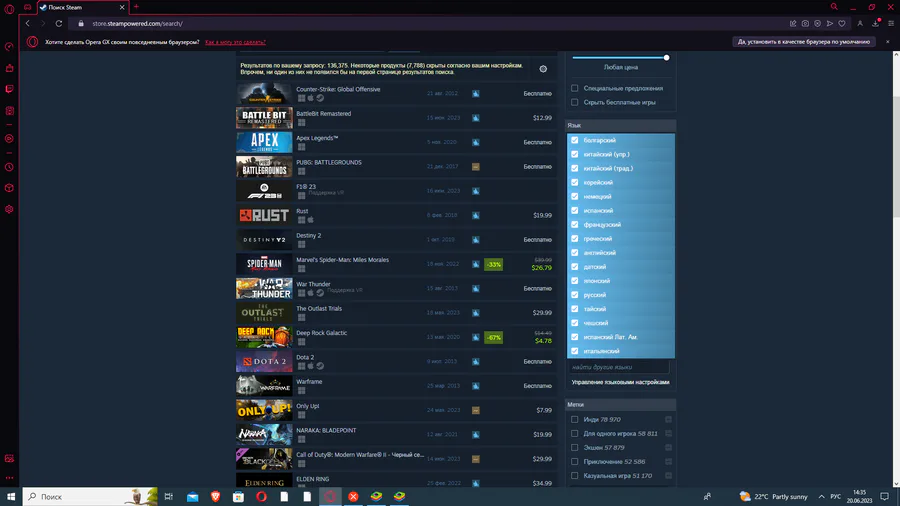Screen dimensions: 900x506
Task: Check the Приключение tag filter
Action: (575, 461)
